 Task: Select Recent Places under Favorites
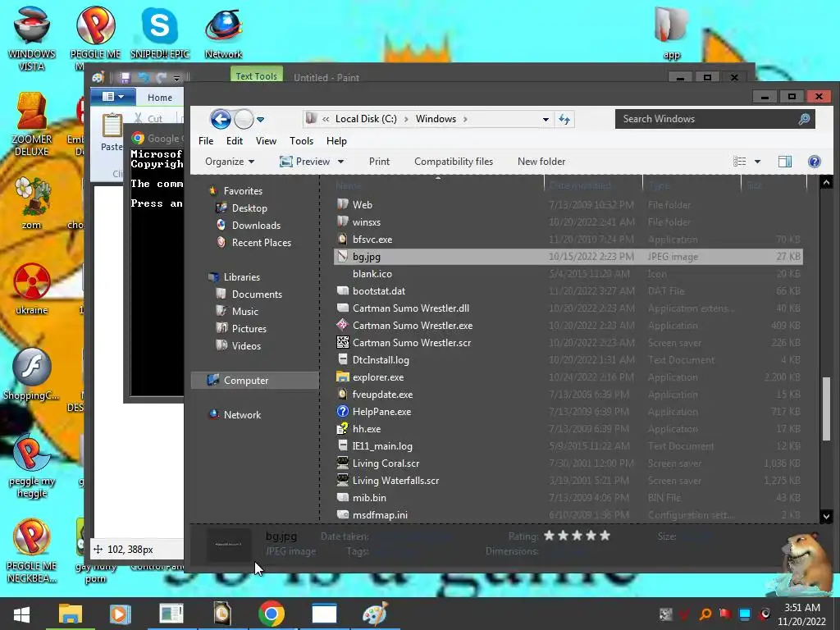tap(262, 242)
